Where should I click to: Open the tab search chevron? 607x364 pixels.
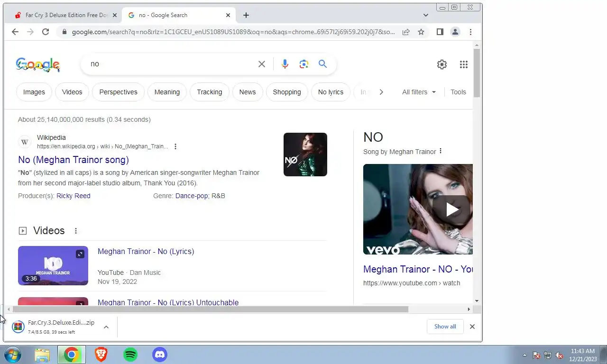tap(426, 15)
